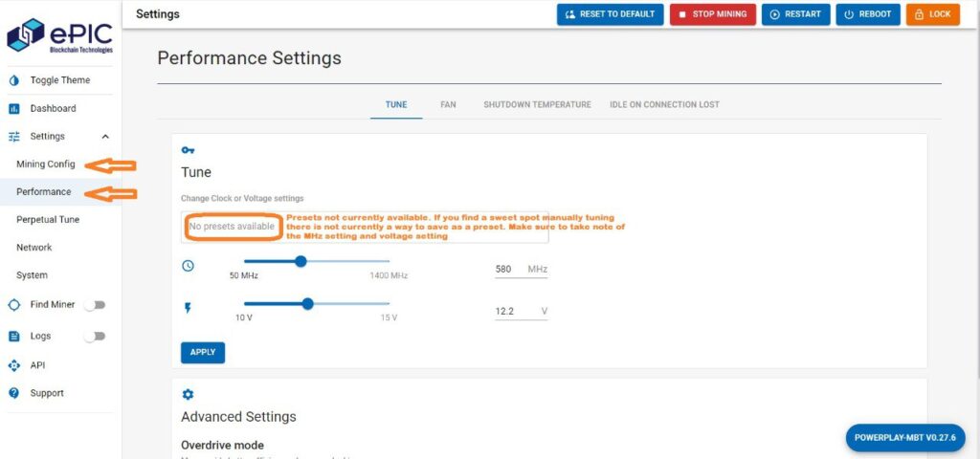Click the clock frequency slider handle

pyautogui.click(x=301, y=261)
